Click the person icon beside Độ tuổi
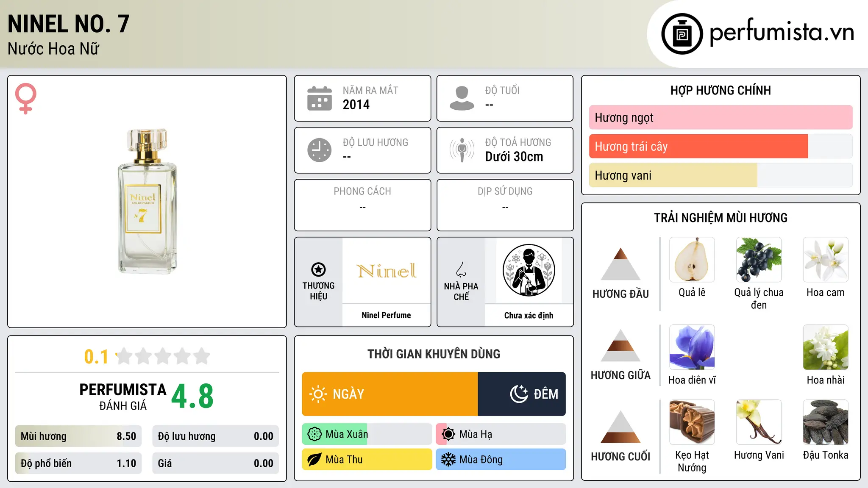 [x=462, y=98]
